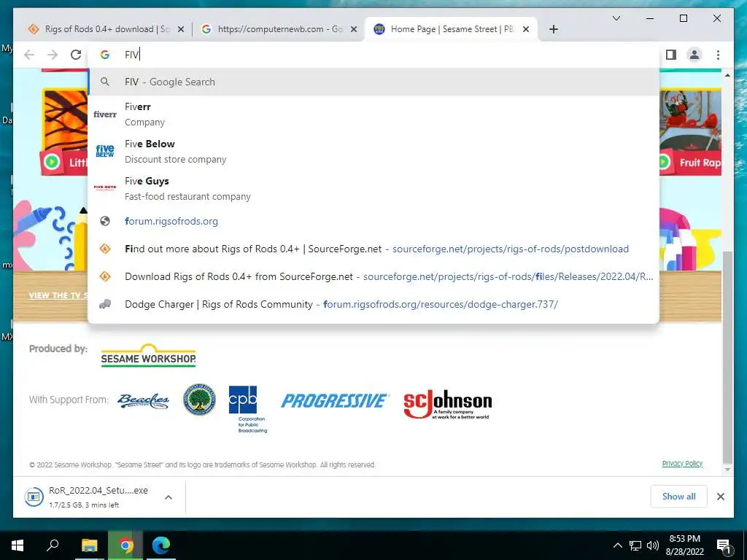
Task: Open the forum.rigsofrods.org suggestion
Action: coord(373,221)
